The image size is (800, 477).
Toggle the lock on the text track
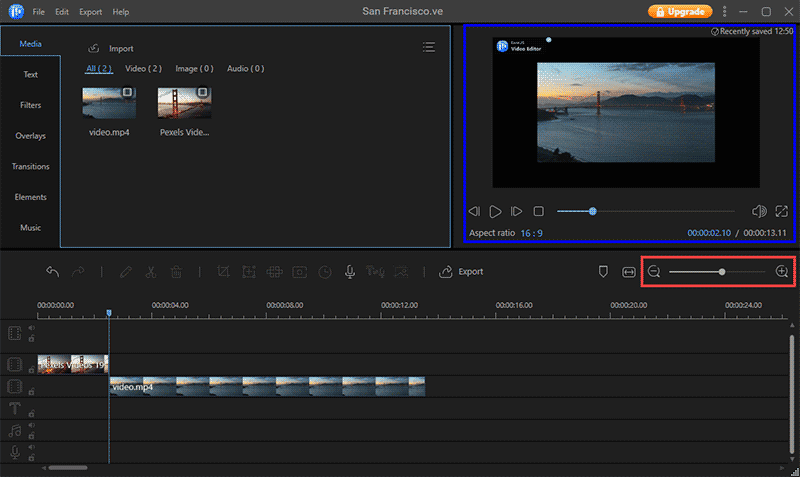click(x=32, y=412)
